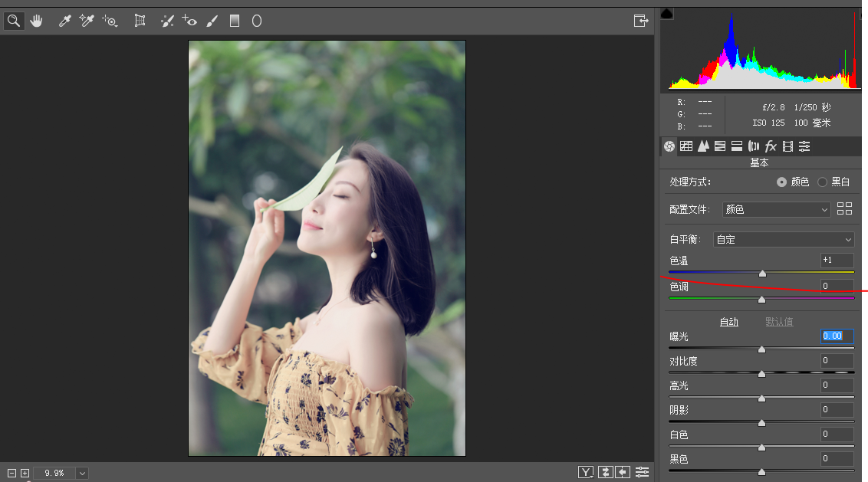Open the fx Effects panel tab

coord(771,146)
